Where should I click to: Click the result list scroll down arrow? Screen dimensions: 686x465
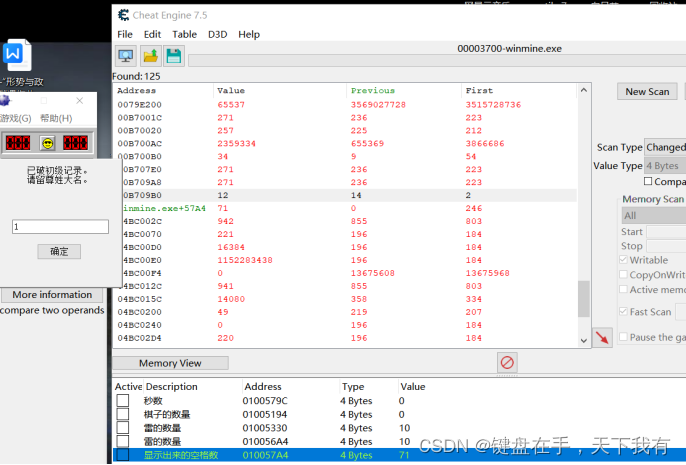(584, 340)
